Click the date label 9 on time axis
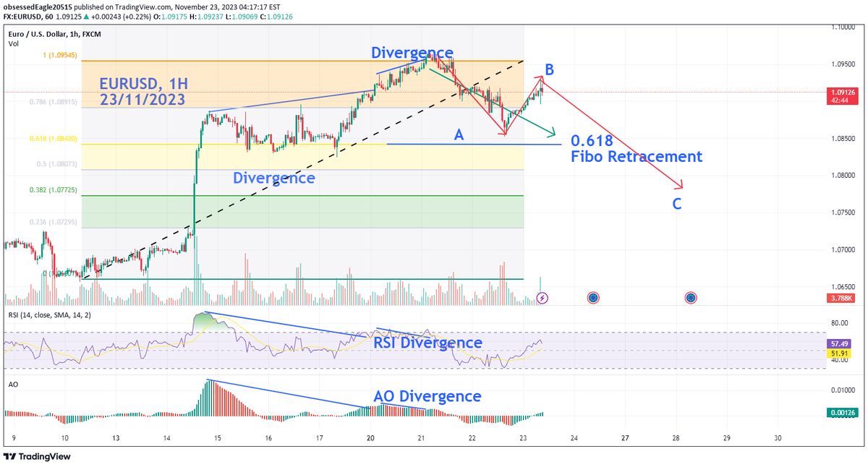868x467 pixels. point(14,438)
